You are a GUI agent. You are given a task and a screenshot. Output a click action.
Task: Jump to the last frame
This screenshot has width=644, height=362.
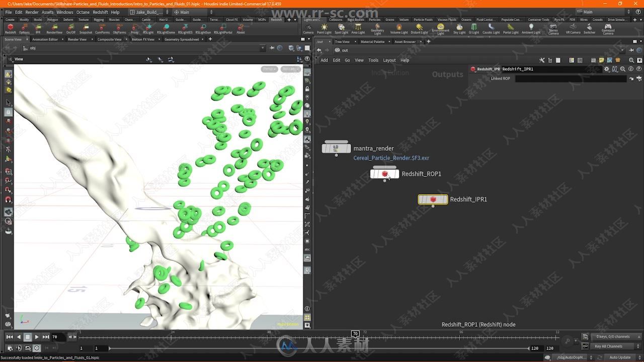coord(46,337)
